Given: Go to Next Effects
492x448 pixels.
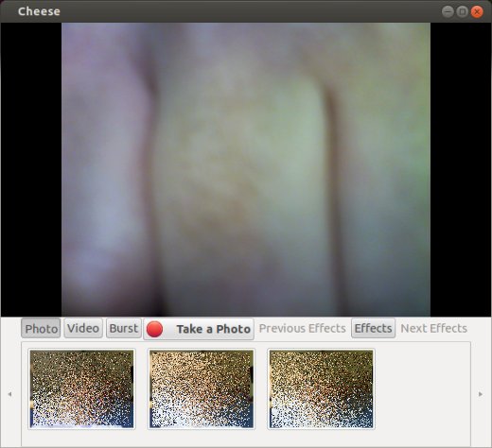Looking at the screenshot, I should point(433,328).
